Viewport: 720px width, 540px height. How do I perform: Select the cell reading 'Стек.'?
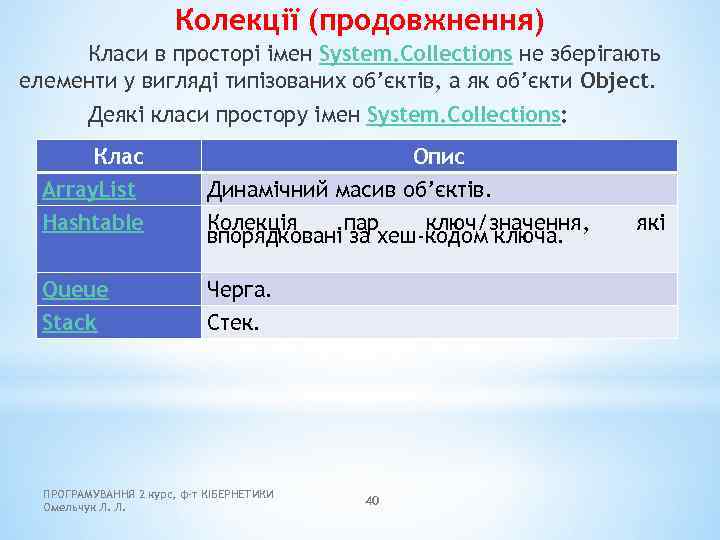[439, 323]
